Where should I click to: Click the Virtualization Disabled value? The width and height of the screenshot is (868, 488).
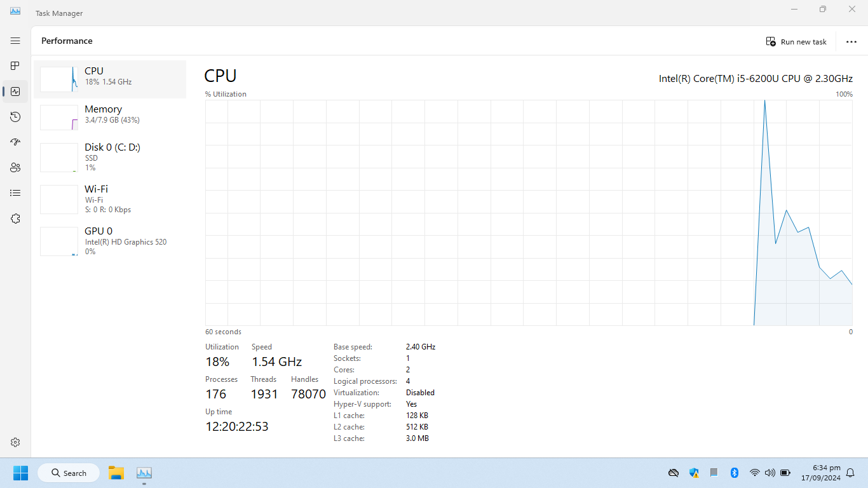point(420,393)
